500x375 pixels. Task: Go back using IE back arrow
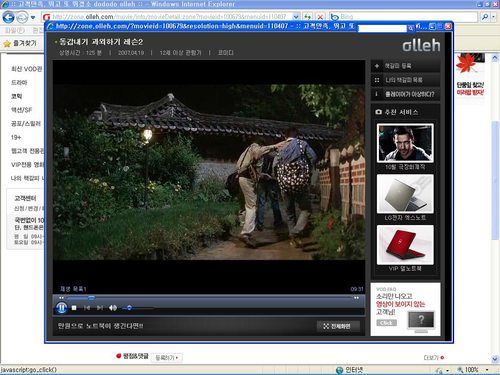[9, 17]
